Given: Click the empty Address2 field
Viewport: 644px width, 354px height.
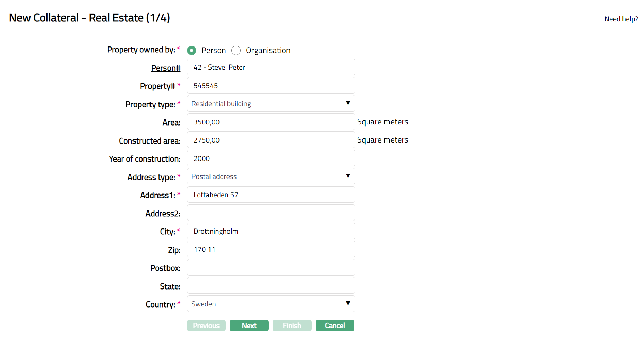Looking at the screenshot, I should [x=271, y=213].
